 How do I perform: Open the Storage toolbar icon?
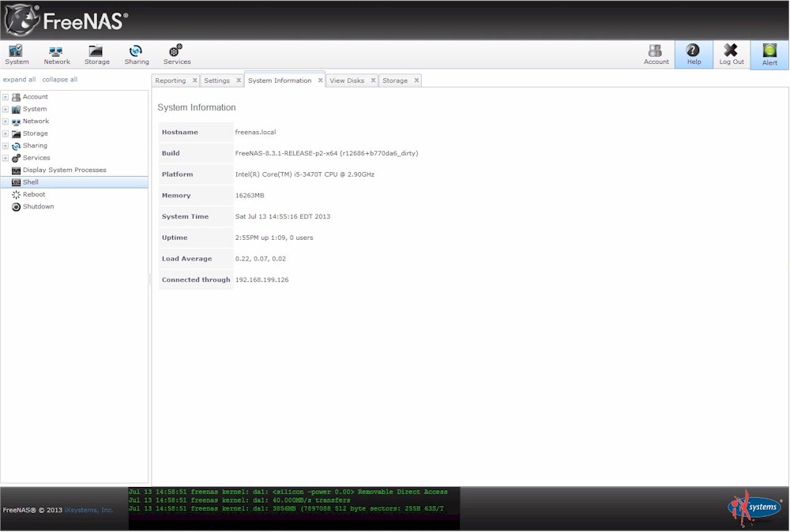96,54
